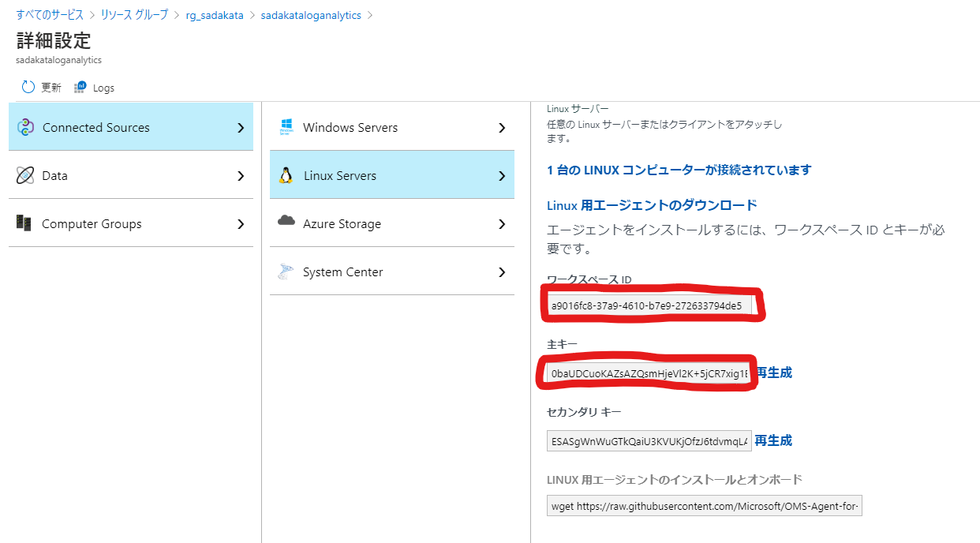This screenshot has height=543, width=980.
Task: Select Computer Groups menu item
Action: [131, 223]
